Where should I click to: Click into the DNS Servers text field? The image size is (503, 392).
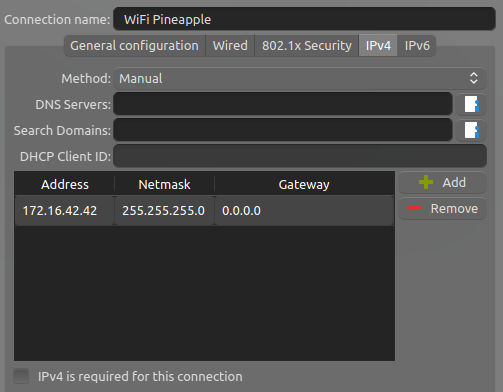pyautogui.click(x=283, y=104)
